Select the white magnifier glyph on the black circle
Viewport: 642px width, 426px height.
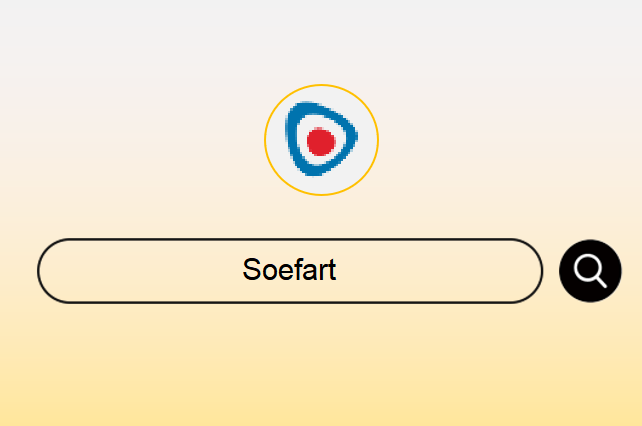590,271
